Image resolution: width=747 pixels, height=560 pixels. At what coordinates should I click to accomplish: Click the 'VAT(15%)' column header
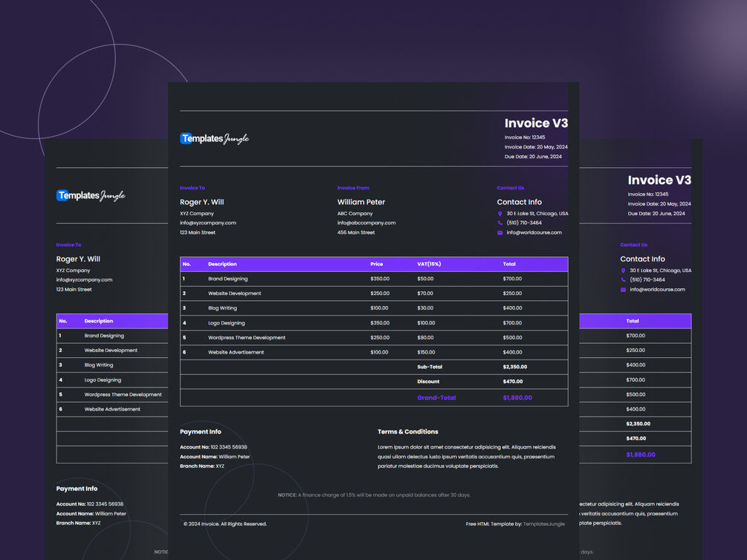[x=429, y=264]
